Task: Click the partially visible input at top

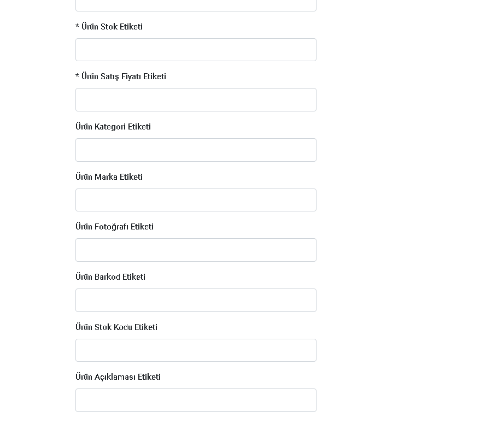Action: click(x=196, y=5)
